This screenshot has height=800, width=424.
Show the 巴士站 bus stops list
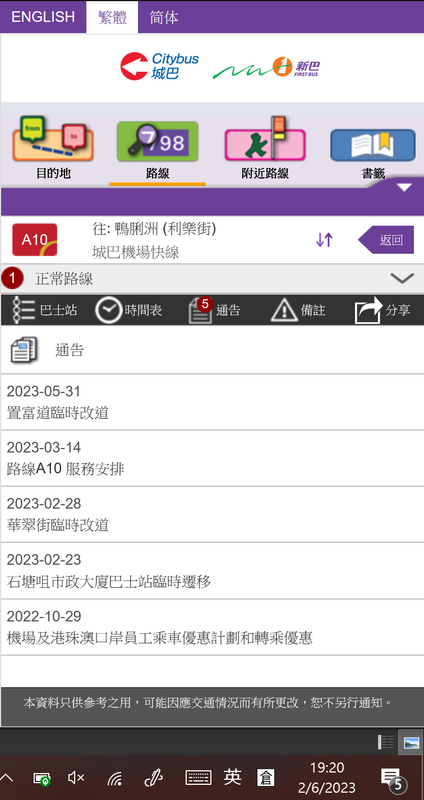(x=45, y=310)
